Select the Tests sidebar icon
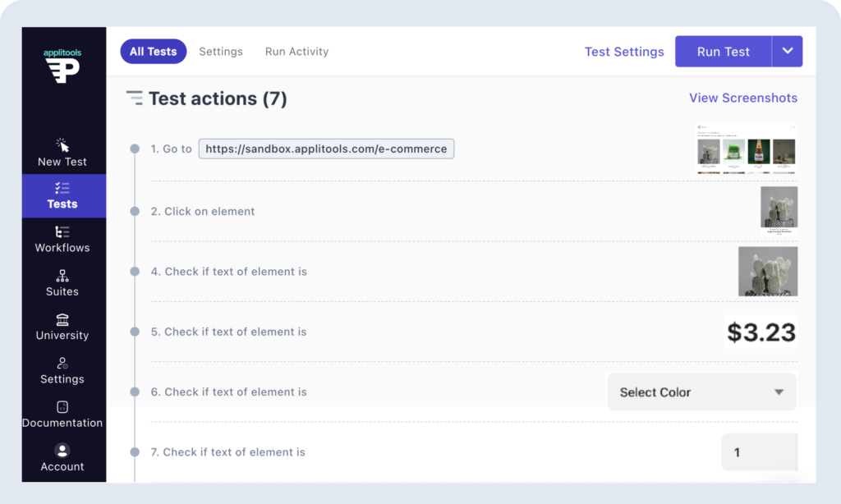The height and width of the screenshot is (504, 841). point(62,195)
